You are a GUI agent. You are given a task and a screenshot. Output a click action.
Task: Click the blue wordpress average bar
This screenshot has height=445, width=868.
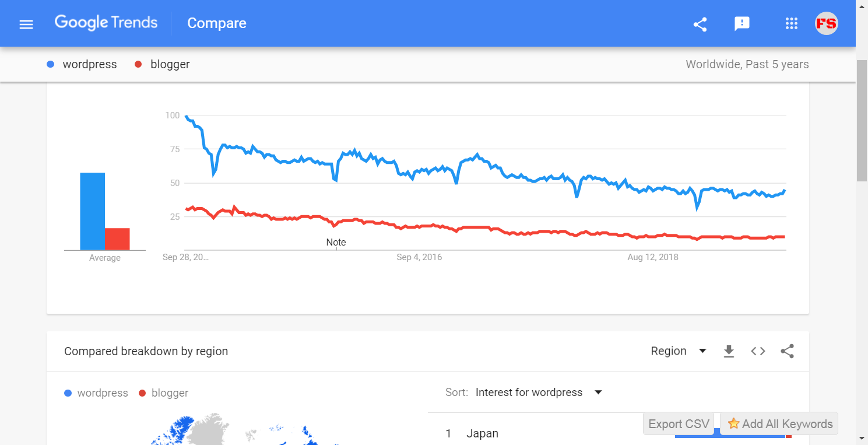click(92, 212)
